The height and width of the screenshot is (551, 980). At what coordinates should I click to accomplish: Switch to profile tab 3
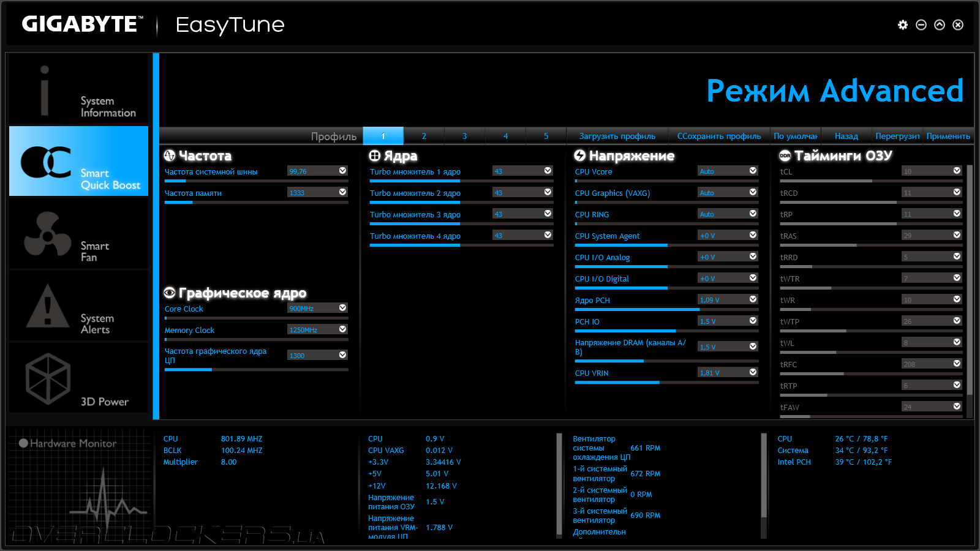(464, 136)
